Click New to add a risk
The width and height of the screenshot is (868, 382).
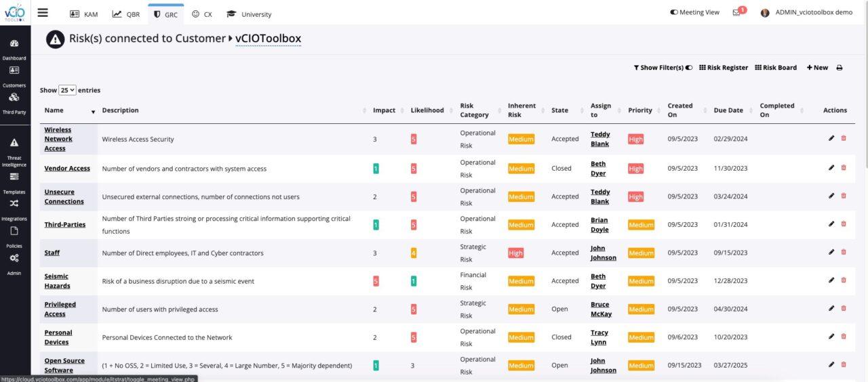tap(817, 68)
